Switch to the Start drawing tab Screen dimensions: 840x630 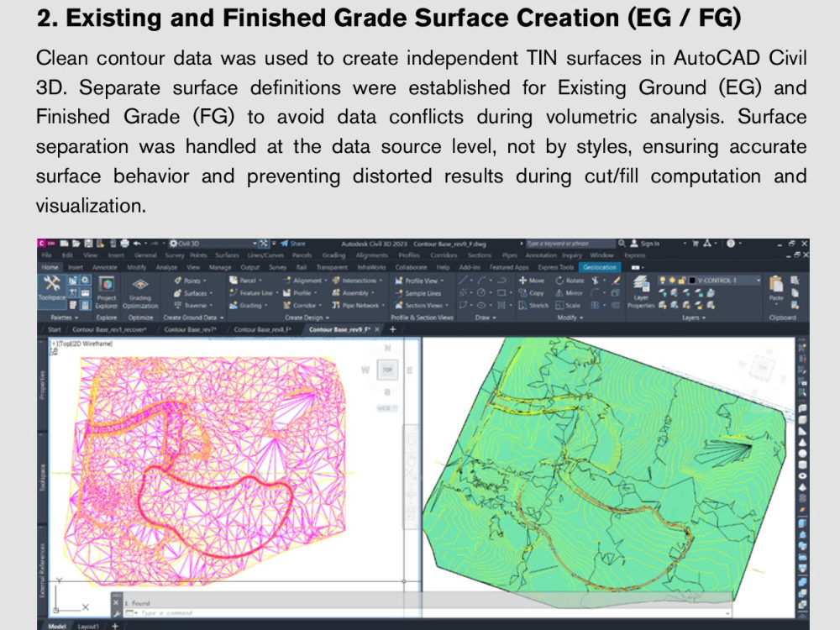(54, 329)
